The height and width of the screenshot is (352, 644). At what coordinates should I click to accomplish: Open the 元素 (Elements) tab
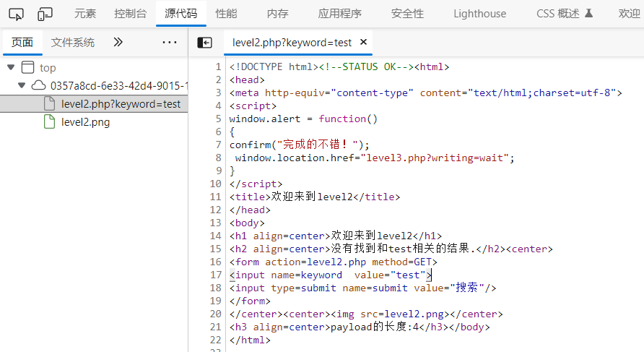click(x=85, y=14)
